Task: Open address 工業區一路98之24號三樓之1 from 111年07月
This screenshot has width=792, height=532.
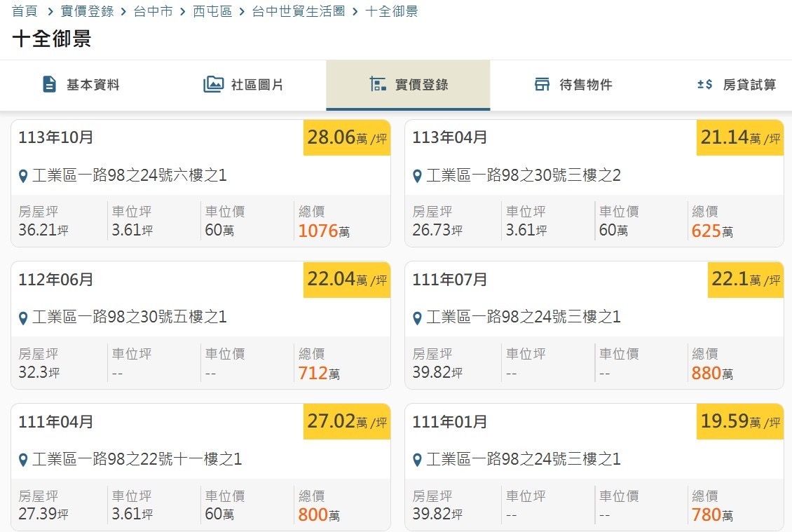Action: [523, 318]
